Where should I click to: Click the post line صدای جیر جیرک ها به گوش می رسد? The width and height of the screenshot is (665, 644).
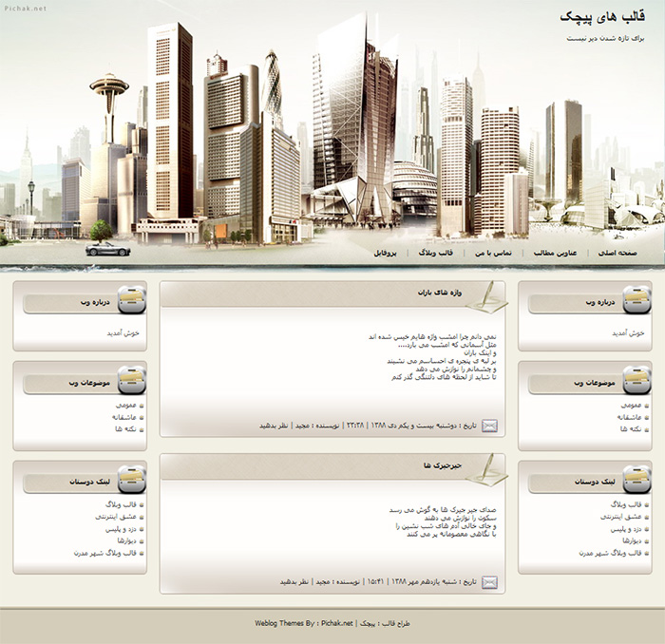click(x=443, y=510)
